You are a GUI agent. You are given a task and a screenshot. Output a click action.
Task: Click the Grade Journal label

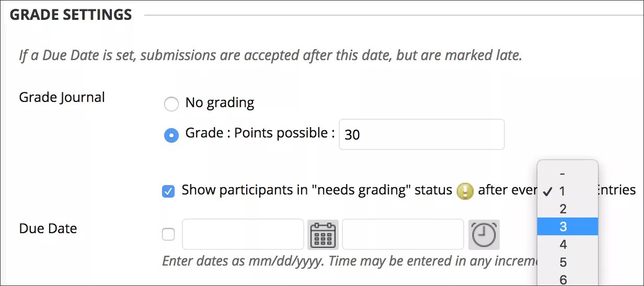click(x=62, y=98)
